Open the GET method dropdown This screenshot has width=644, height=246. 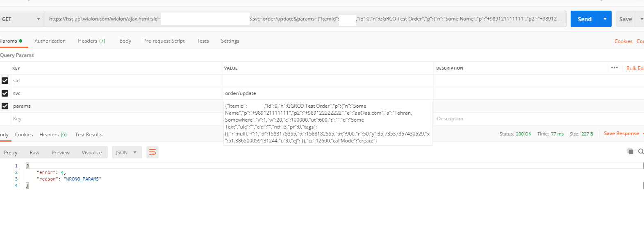coord(21,19)
